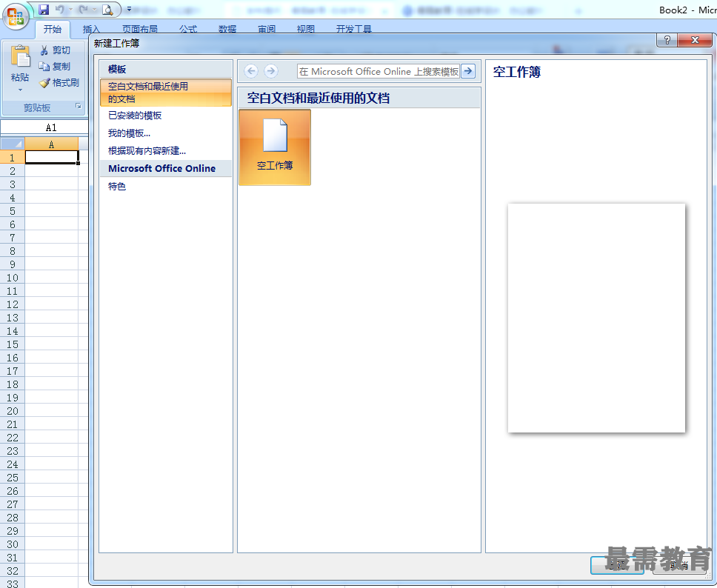Select row 12 header
The height and width of the screenshot is (588, 717).
coord(13,304)
